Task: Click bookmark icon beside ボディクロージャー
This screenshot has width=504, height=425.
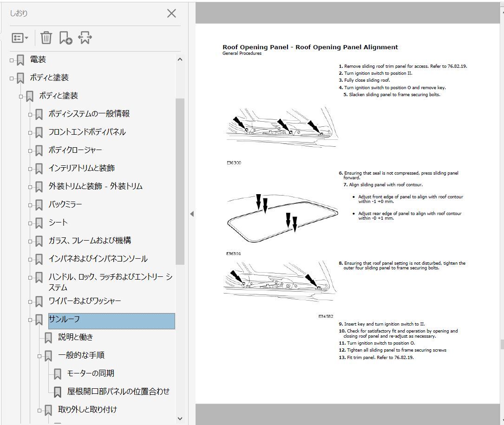Action: pyautogui.click(x=39, y=151)
